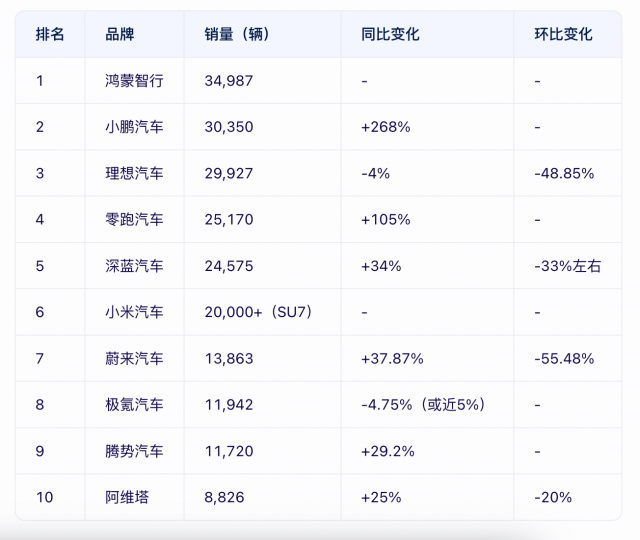640x540 pixels.
Task: Select the 8,826 sales figure
Action: (224, 498)
